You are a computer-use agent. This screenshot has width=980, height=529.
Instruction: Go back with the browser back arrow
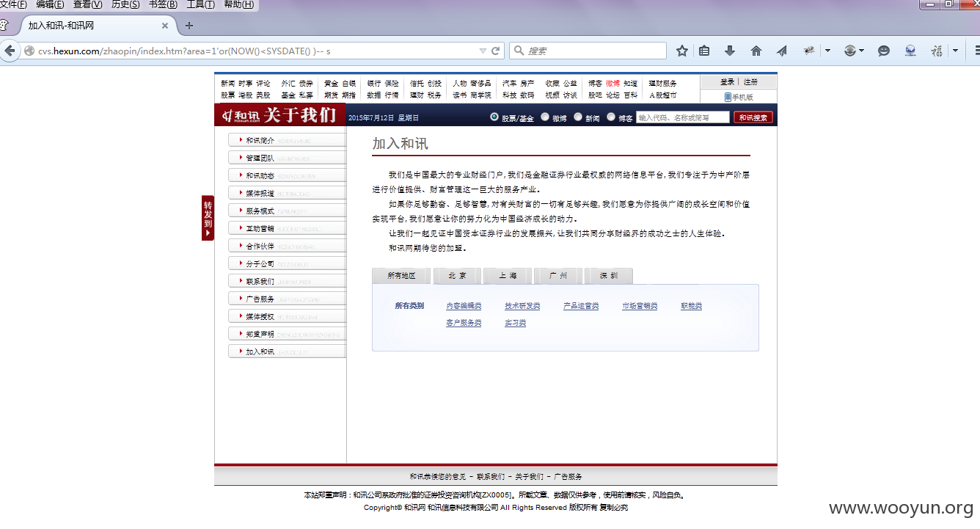[x=10, y=51]
